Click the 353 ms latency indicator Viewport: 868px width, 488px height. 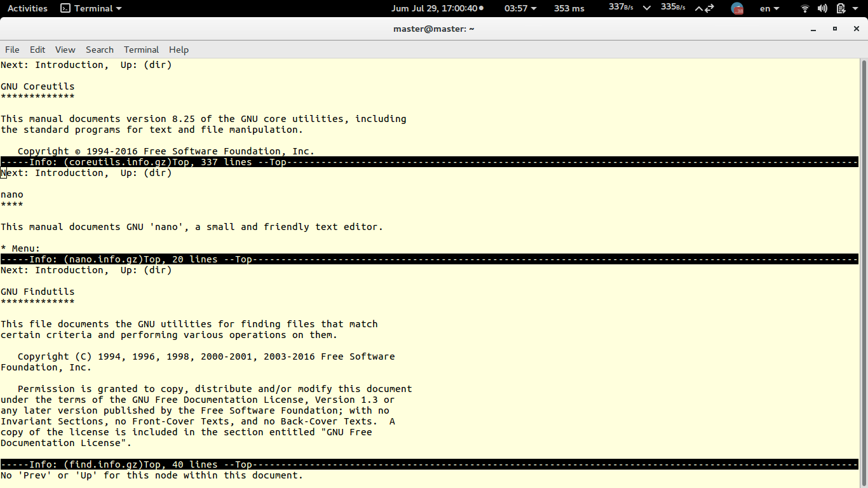[x=569, y=8]
